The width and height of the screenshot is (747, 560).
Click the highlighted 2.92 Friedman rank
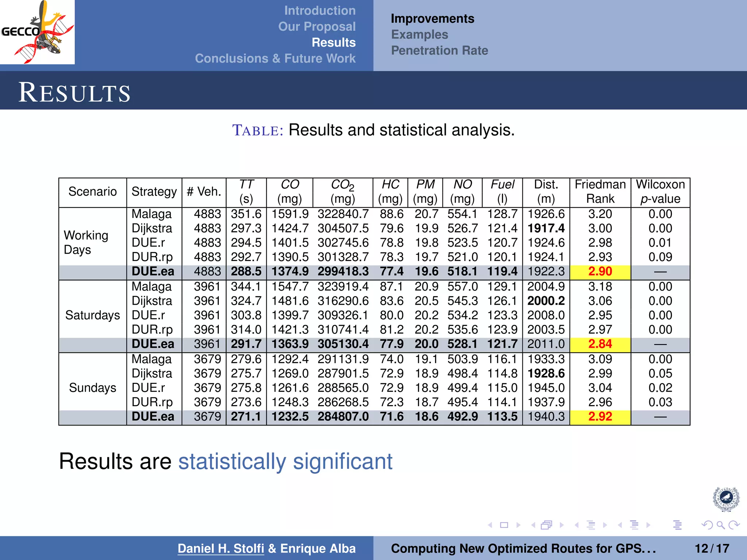[600, 416]
